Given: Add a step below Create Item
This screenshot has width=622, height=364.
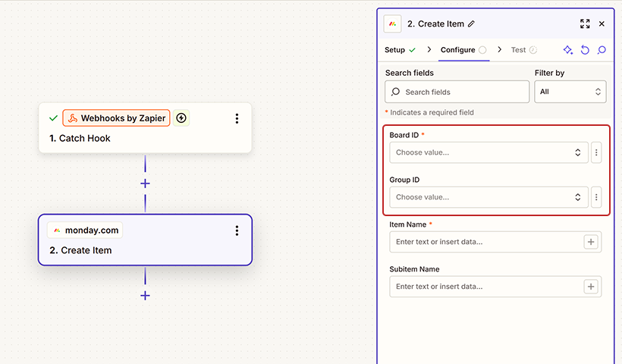Looking at the screenshot, I should pyautogui.click(x=145, y=296).
